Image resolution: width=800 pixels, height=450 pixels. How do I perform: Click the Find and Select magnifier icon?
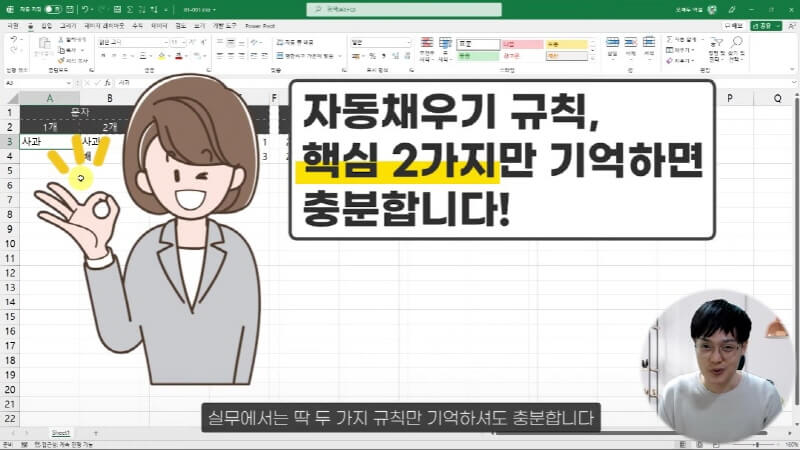click(x=736, y=43)
